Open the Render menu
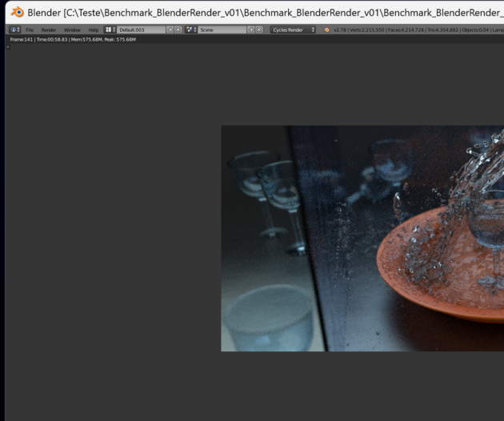This screenshot has height=421, width=504. pyautogui.click(x=49, y=30)
